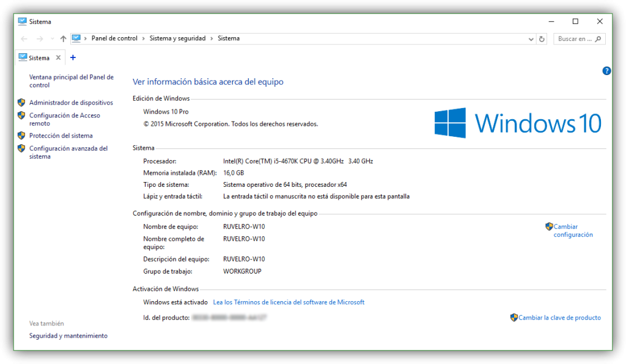Viewport: 626px width, 364px height.
Task: Select Nombre de equipo value RUVELRO-W10
Action: pos(244,227)
